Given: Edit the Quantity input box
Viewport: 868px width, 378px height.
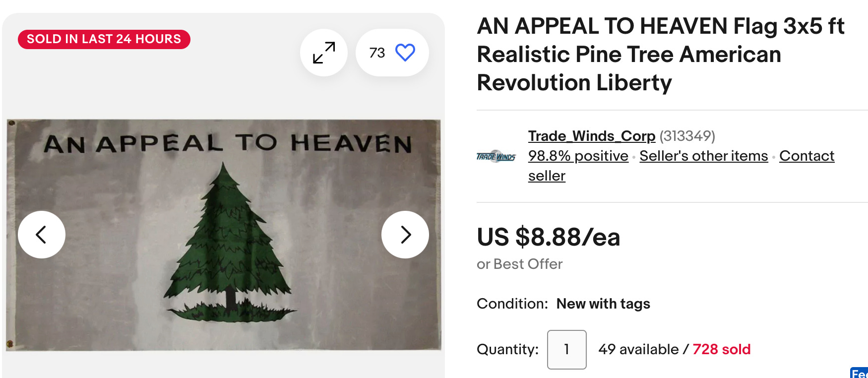Looking at the screenshot, I should pos(567,350).
